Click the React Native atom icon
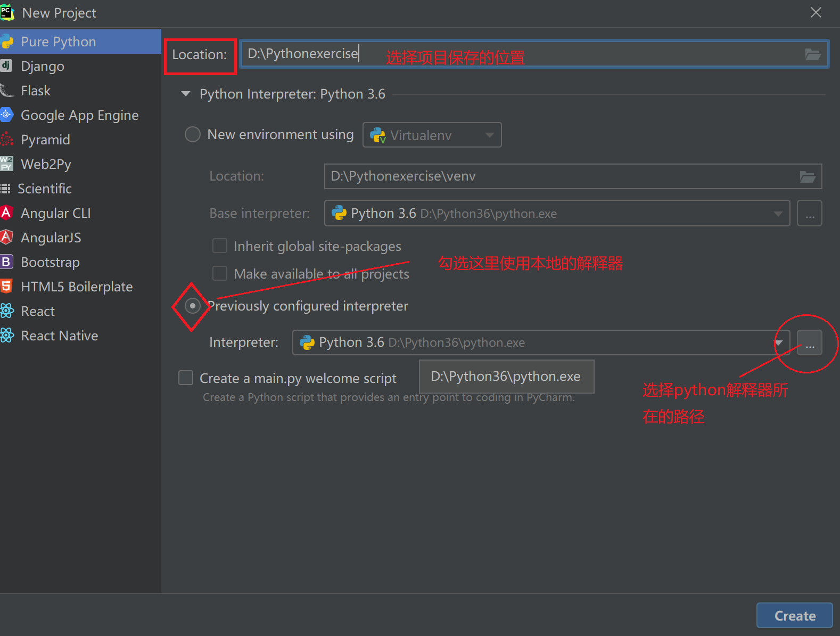This screenshot has height=636, width=840. tap(6, 335)
